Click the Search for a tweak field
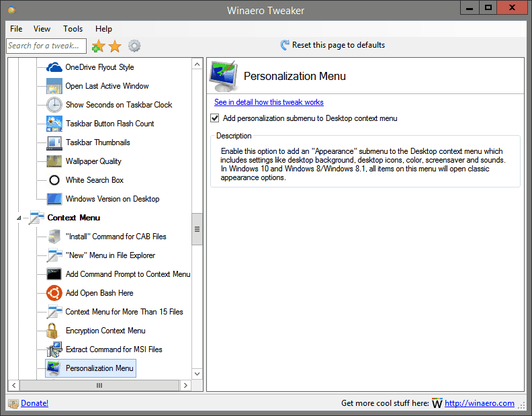532x416 pixels. point(46,46)
